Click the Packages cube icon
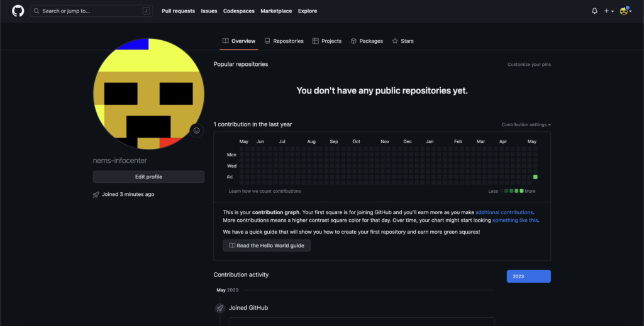The image size is (644, 326). pos(353,41)
